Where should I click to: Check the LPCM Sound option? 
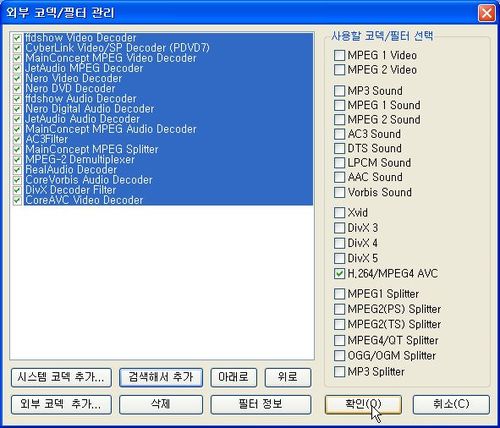click(339, 163)
